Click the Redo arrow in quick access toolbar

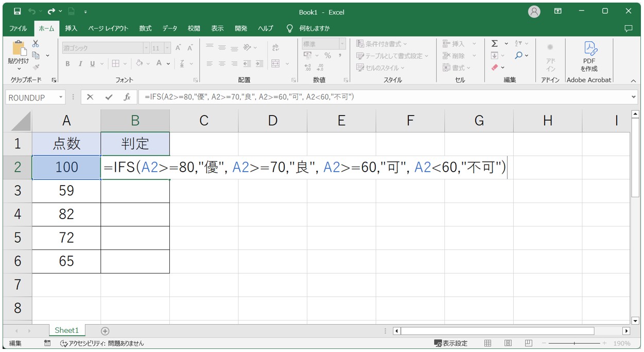51,11
